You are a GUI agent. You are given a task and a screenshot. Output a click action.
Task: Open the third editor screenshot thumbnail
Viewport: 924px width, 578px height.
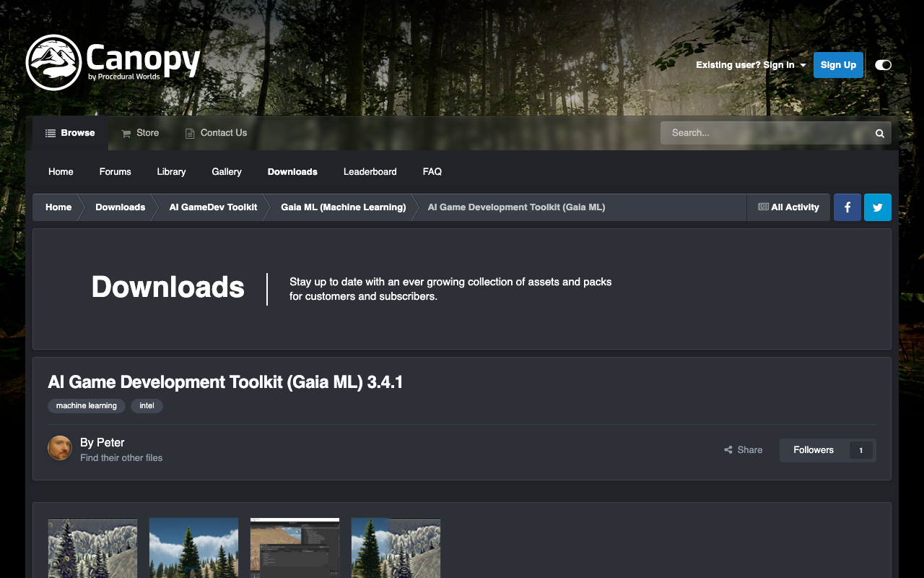click(x=295, y=548)
